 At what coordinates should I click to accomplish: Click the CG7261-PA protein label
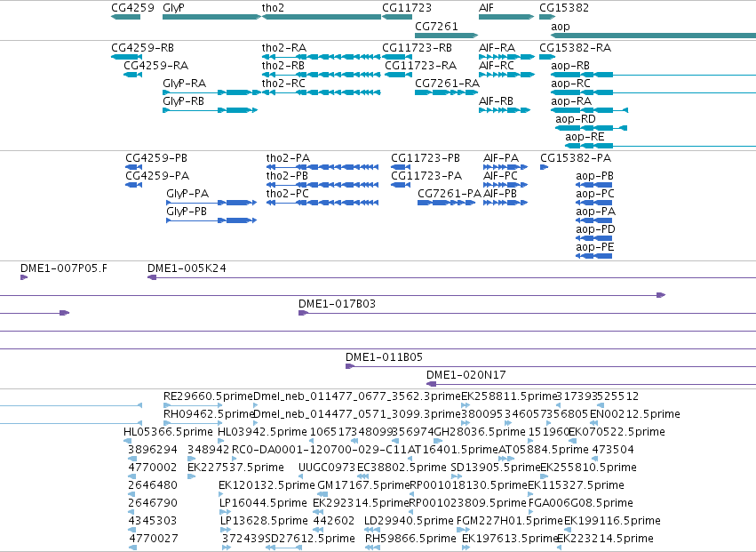(x=450, y=194)
